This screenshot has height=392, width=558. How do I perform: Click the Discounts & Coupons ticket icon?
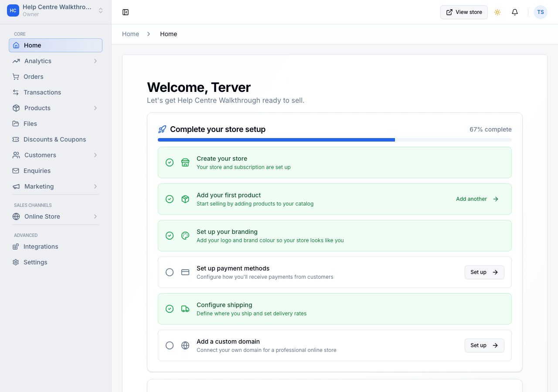(16, 139)
